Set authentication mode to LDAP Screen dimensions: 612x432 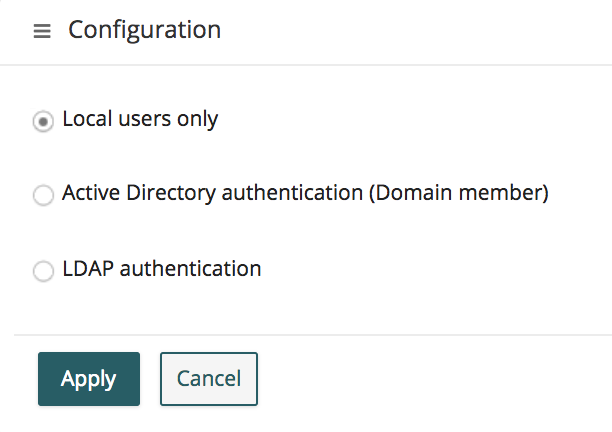pyautogui.click(x=43, y=271)
